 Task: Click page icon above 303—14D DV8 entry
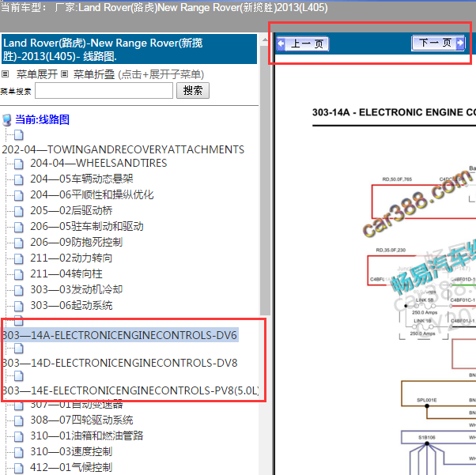tap(18, 349)
